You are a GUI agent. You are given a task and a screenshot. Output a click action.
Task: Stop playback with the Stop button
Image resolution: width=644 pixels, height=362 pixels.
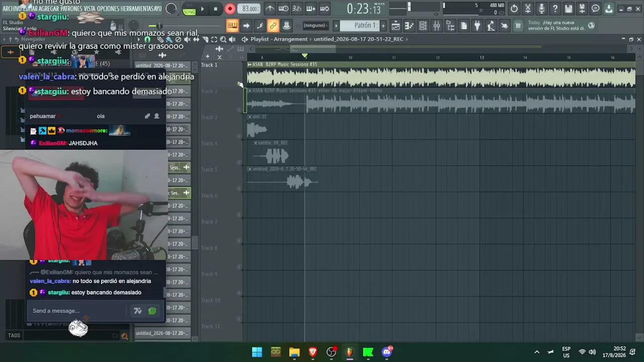pos(215,9)
